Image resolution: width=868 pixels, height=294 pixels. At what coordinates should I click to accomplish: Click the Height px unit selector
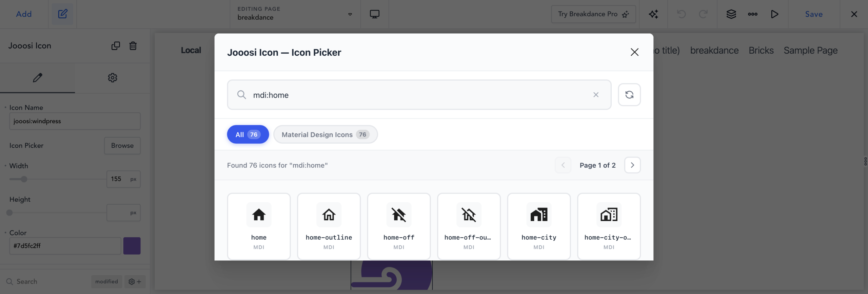click(134, 213)
